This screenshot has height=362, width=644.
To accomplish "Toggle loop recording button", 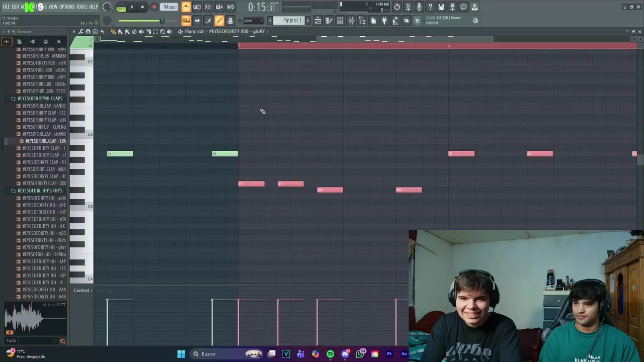I will [x=230, y=7].
